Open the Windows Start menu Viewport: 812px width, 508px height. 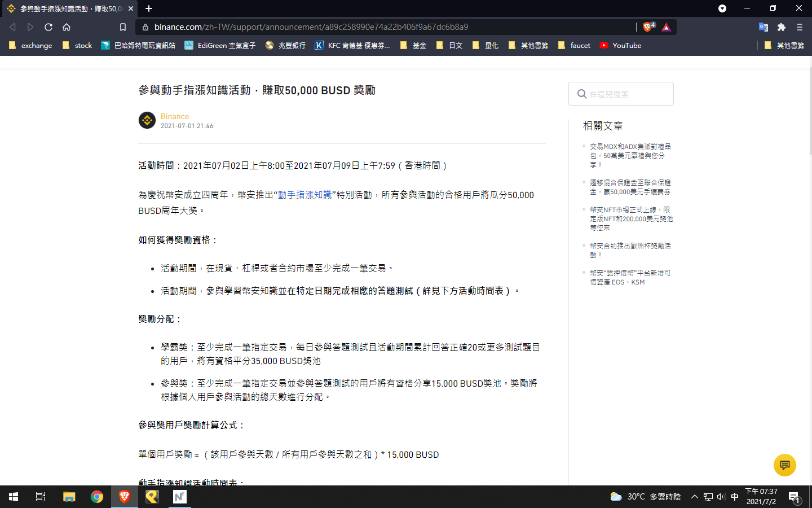pos(14,497)
